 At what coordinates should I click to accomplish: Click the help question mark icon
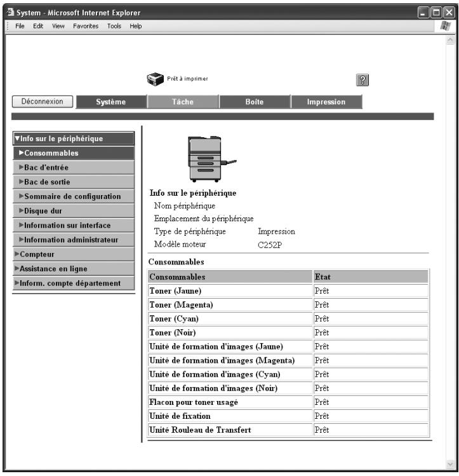[363, 80]
